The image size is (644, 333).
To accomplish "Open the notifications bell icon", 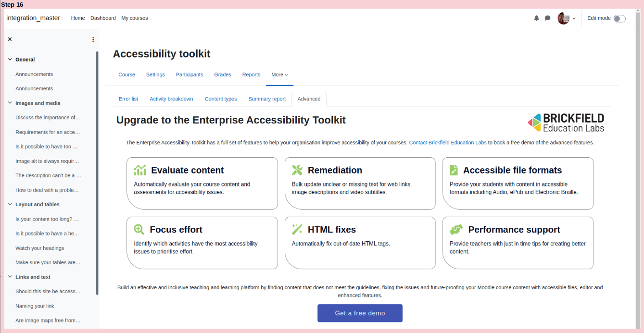I will (537, 18).
